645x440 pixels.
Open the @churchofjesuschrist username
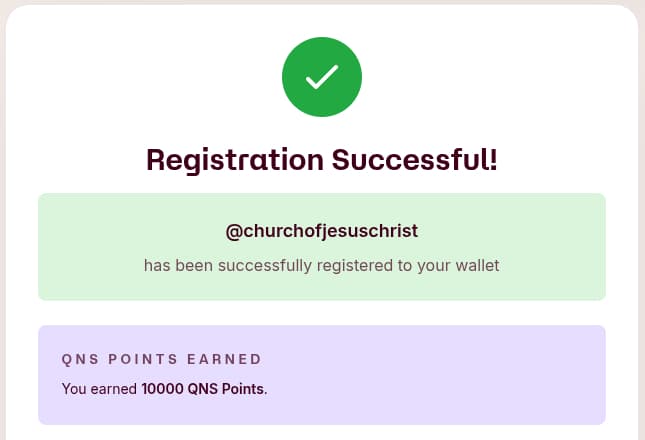click(x=322, y=231)
